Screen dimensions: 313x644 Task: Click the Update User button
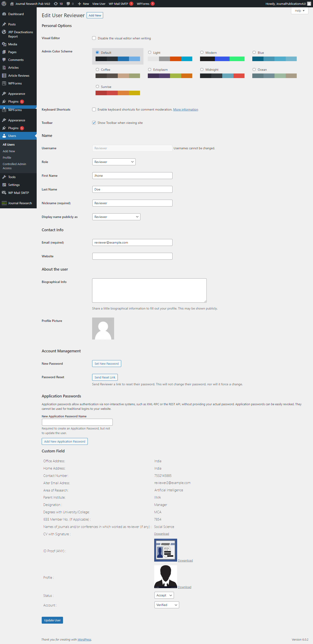52,620
